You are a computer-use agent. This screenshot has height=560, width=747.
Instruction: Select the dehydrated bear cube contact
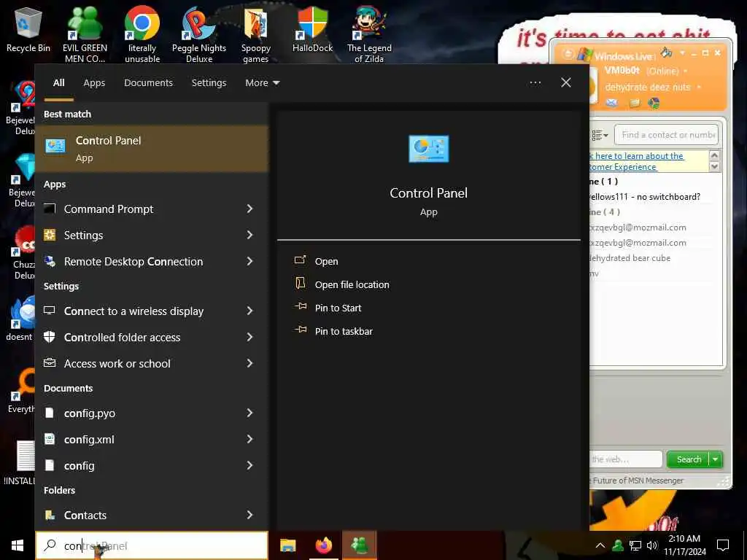(630, 258)
